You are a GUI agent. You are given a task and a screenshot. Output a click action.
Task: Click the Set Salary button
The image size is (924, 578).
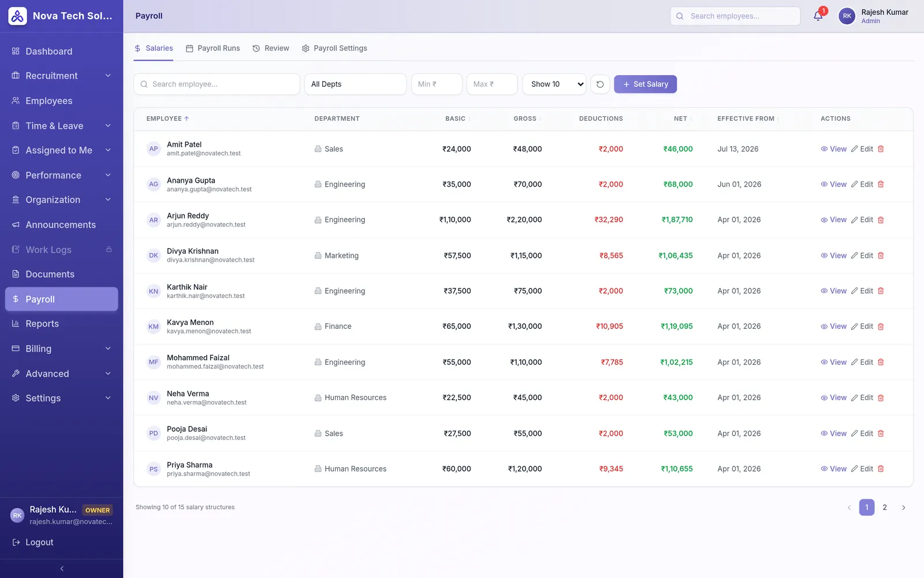645,84
